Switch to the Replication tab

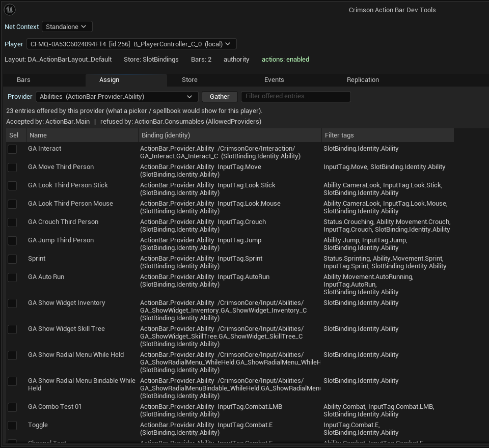click(363, 80)
